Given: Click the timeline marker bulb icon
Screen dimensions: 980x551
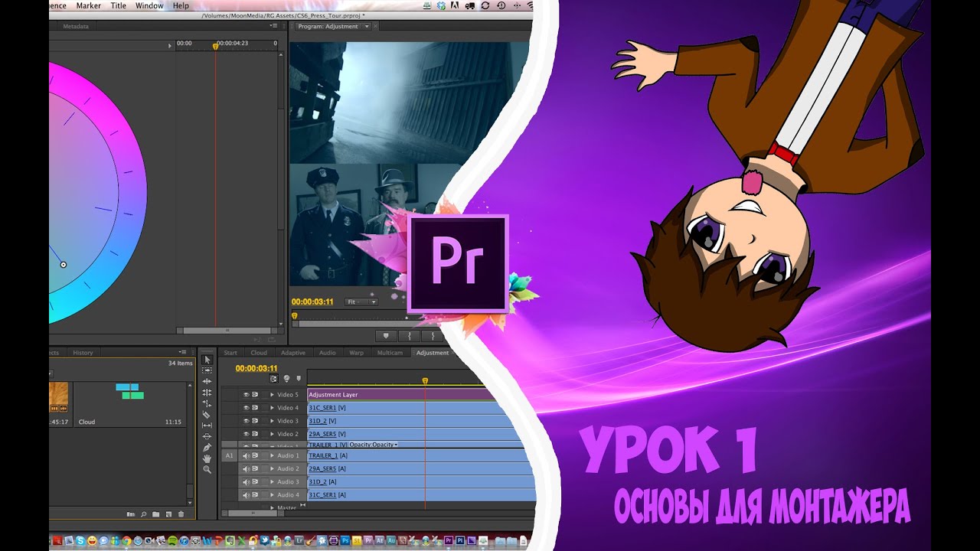Looking at the screenshot, I should [x=286, y=379].
